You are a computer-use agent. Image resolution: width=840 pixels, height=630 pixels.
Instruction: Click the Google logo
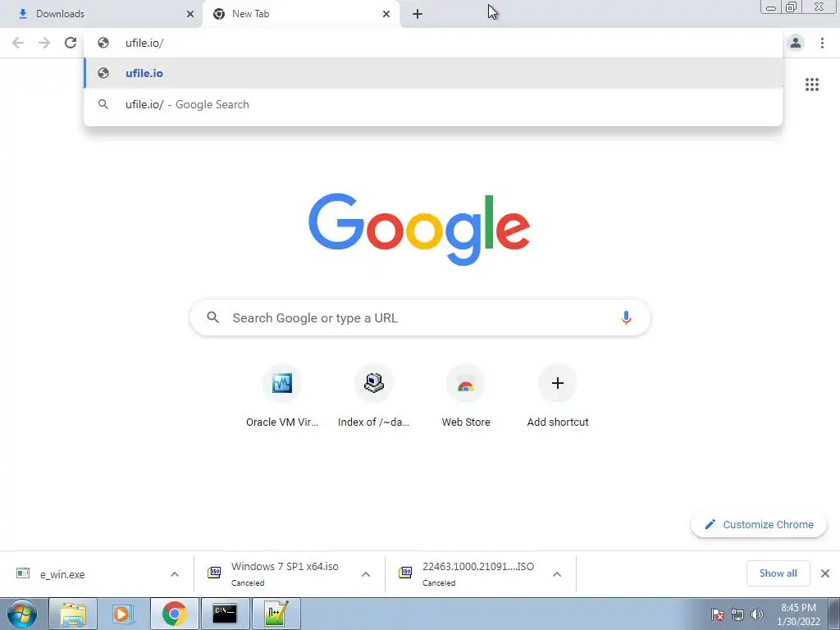point(419,230)
